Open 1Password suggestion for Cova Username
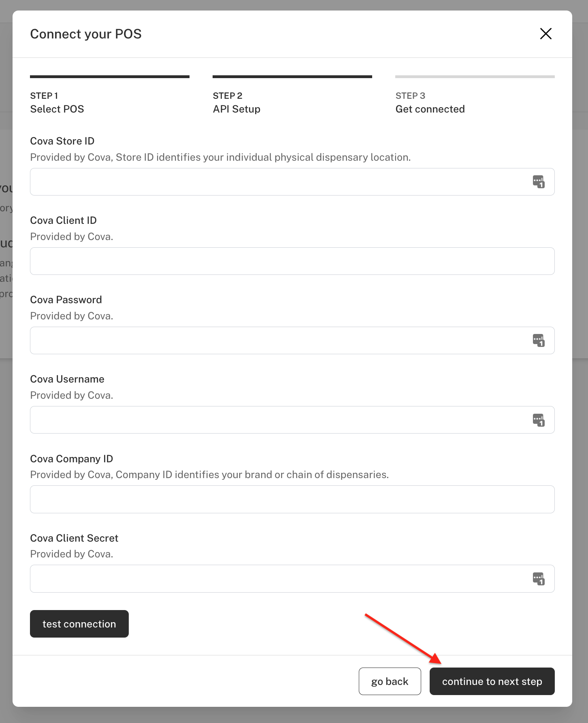The width and height of the screenshot is (588, 723). 539,420
